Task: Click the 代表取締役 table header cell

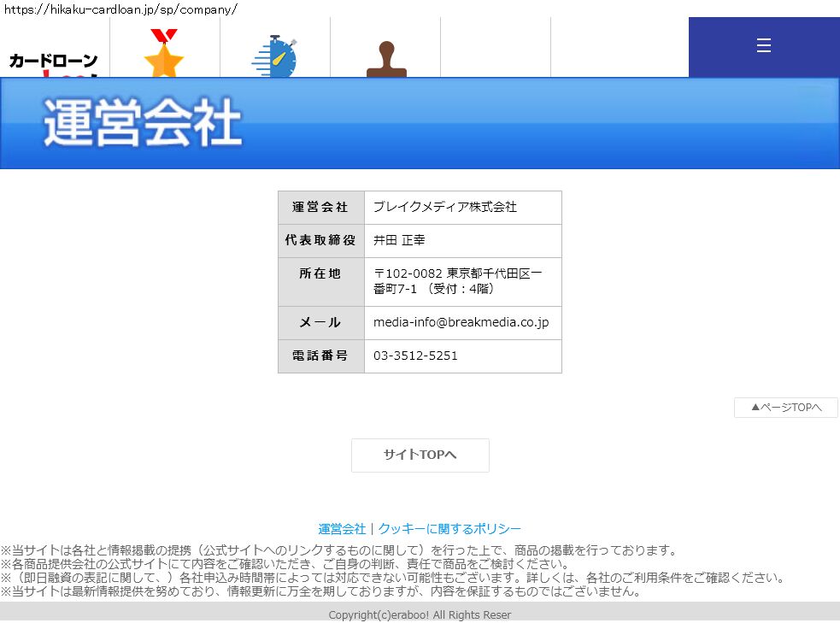Action: click(x=320, y=240)
